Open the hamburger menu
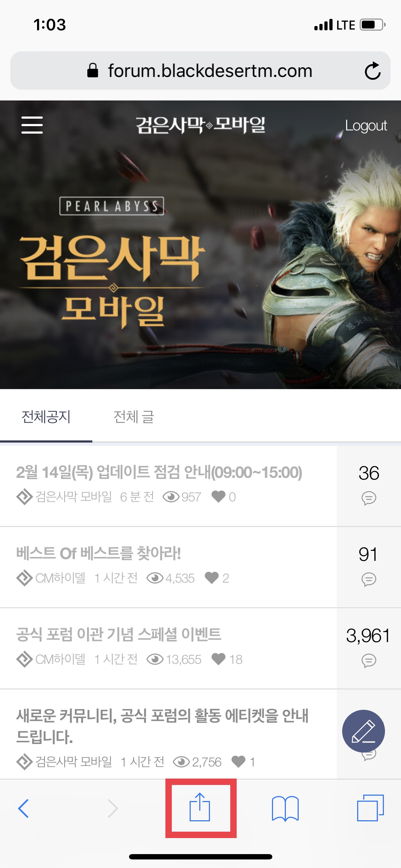 pos(32,125)
